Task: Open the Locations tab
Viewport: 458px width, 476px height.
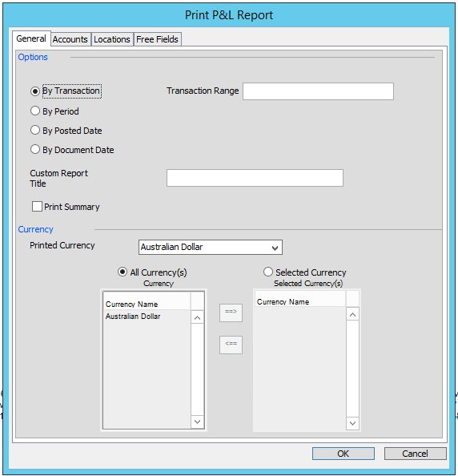Action: point(112,39)
